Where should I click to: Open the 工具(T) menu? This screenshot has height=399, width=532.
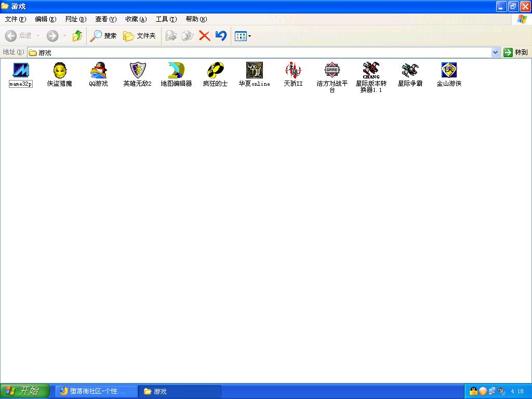pos(166,19)
